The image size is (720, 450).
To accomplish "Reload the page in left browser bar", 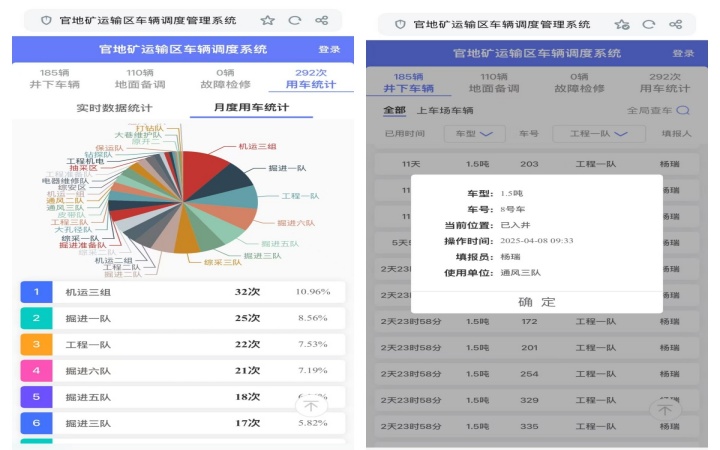I will 294,20.
